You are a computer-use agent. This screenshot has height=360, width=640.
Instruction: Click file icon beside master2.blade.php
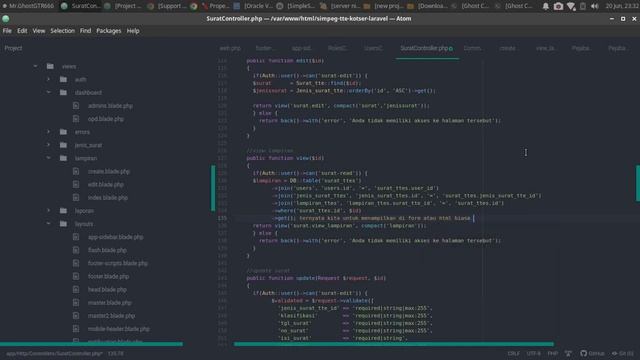76,316
